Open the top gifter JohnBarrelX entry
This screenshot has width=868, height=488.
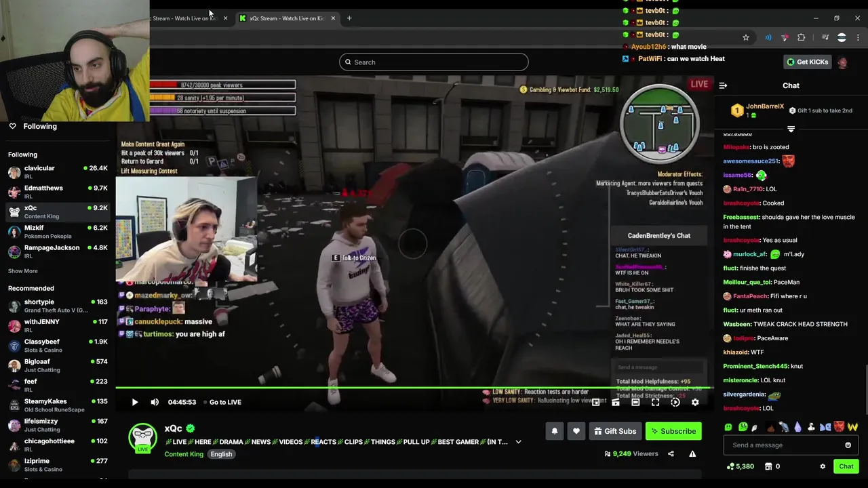click(x=757, y=110)
